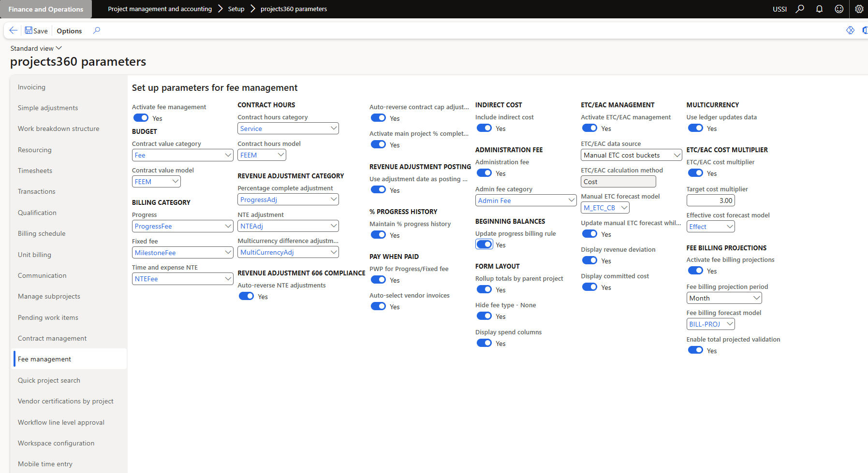Open the Billing schedule tab

[42, 233]
